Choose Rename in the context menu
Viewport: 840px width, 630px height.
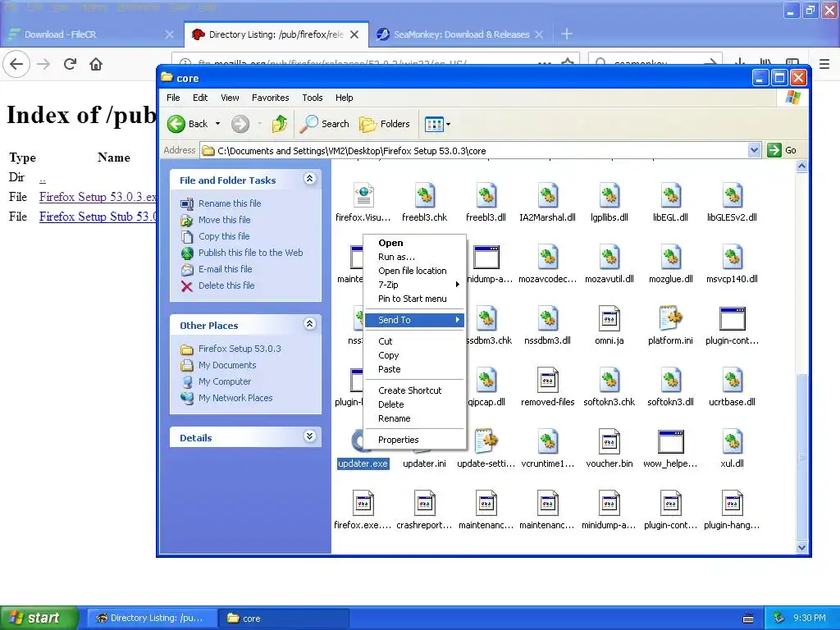coord(414,418)
